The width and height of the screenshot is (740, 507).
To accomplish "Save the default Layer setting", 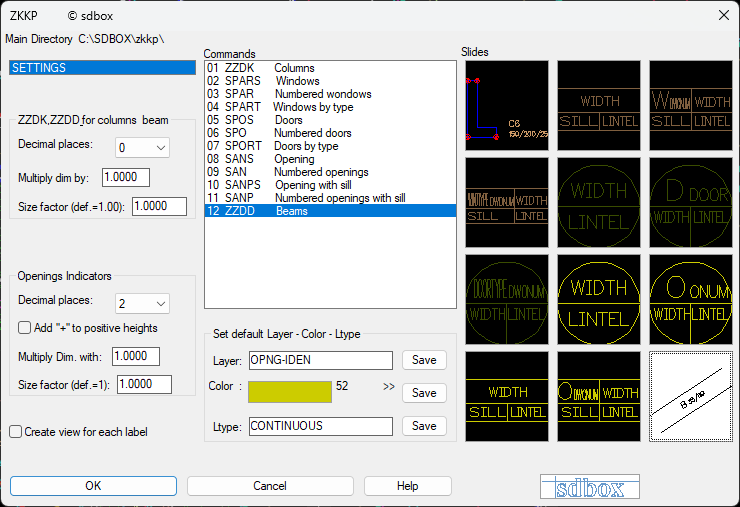I will [x=424, y=360].
